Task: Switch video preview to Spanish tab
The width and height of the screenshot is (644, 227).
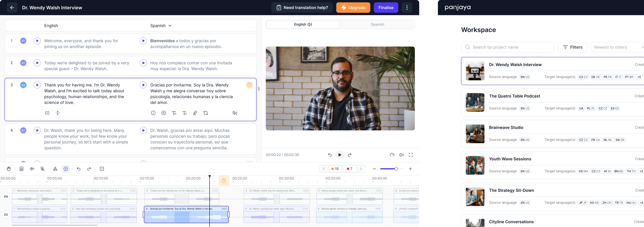Action: click(x=377, y=25)
